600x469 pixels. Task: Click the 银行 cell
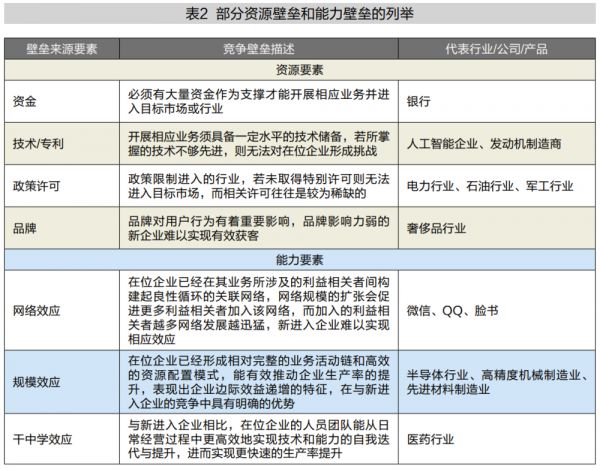coord(420,100)
